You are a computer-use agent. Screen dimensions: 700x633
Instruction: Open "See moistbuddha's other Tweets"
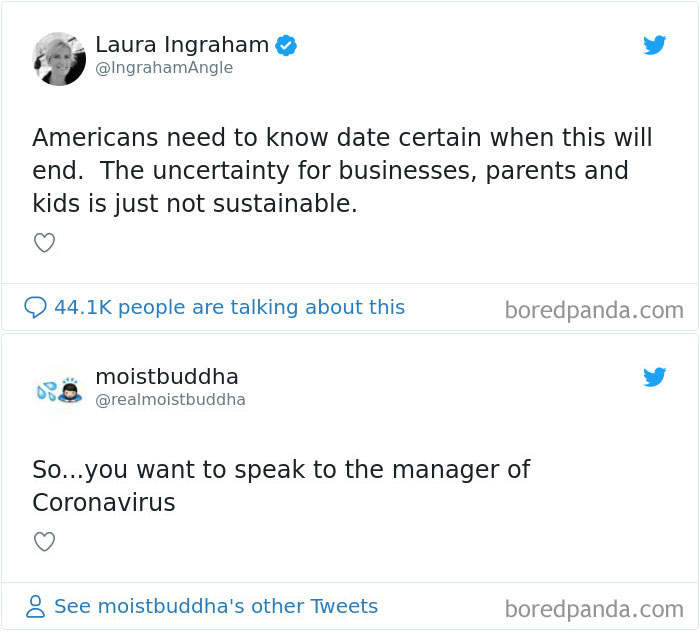[x=215, y=607]
